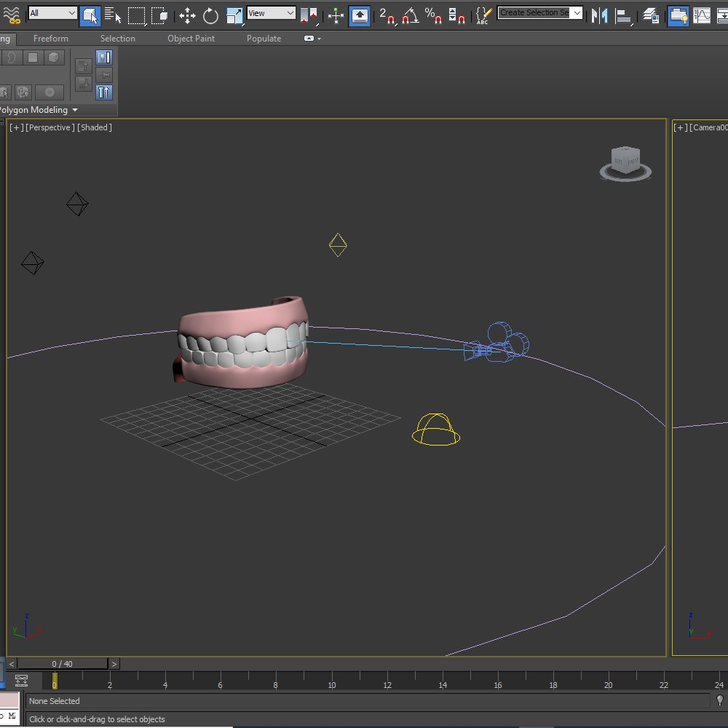Image resolution: width=728 pixels, height=728 pixels.
Task: Activate the Select Object tool
Action: coord(90,14)
